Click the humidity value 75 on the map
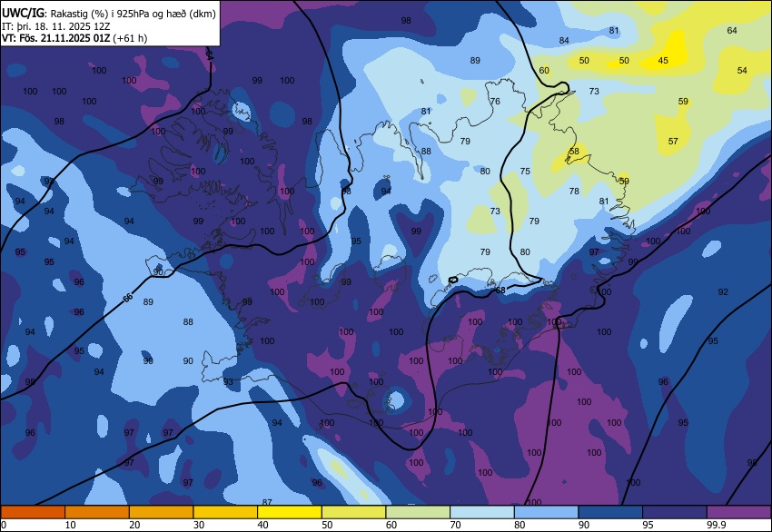This screenshot has height=532, width=772. click(525, 172)
